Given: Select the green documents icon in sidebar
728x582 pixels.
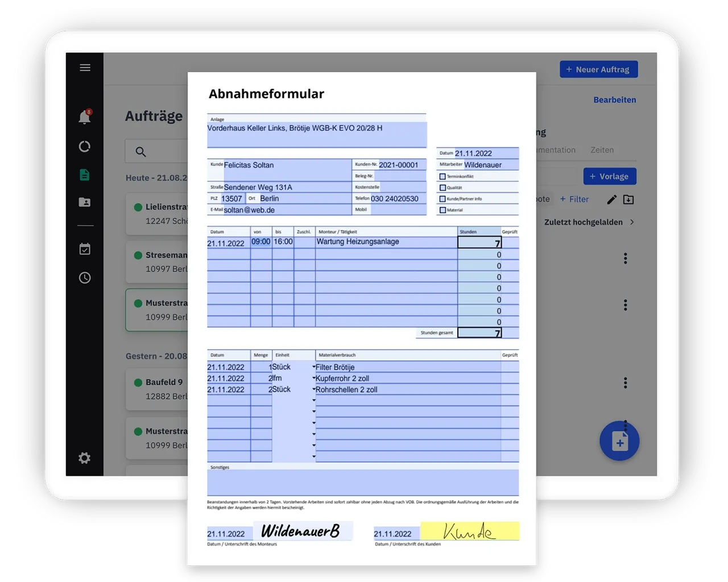Looking at the screenshot, I should (85, 175).
